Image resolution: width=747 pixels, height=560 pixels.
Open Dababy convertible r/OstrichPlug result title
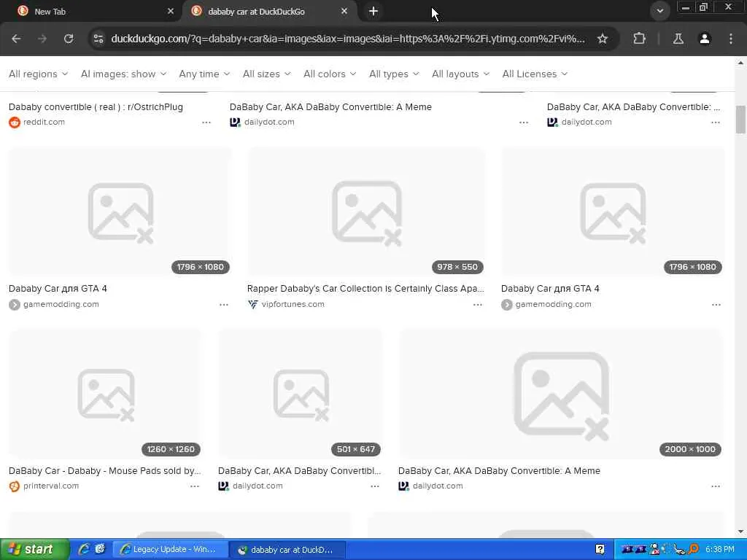click(96, 107)
